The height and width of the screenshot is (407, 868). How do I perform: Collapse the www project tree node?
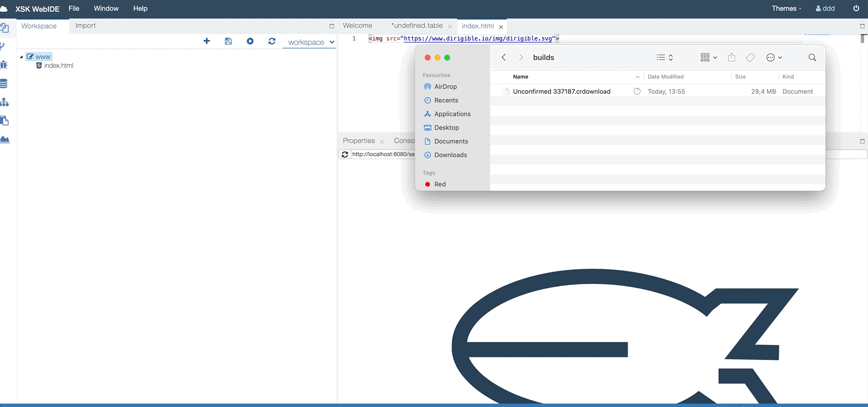tap(21, 57)
